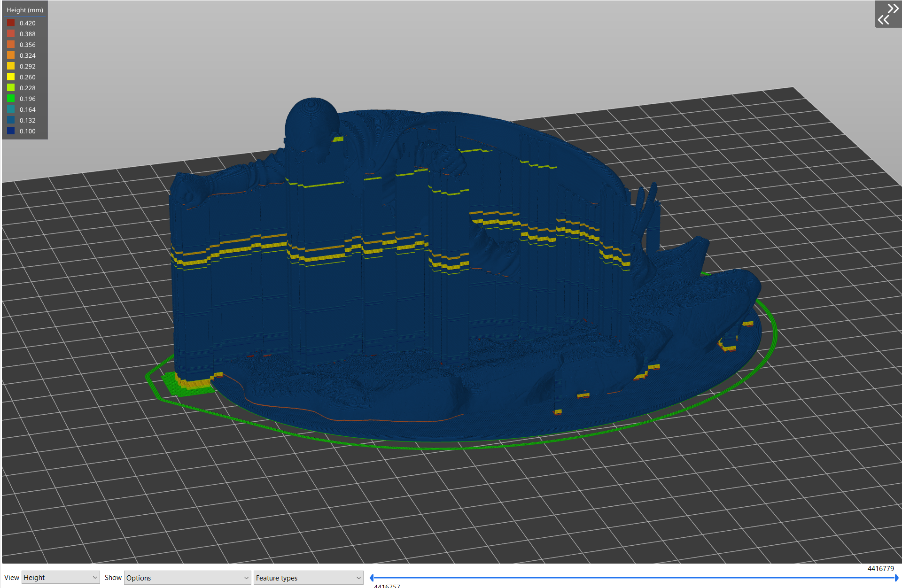Click the 0.196 green legend swatch
The image size is (902, 588).
pos(11,98)
